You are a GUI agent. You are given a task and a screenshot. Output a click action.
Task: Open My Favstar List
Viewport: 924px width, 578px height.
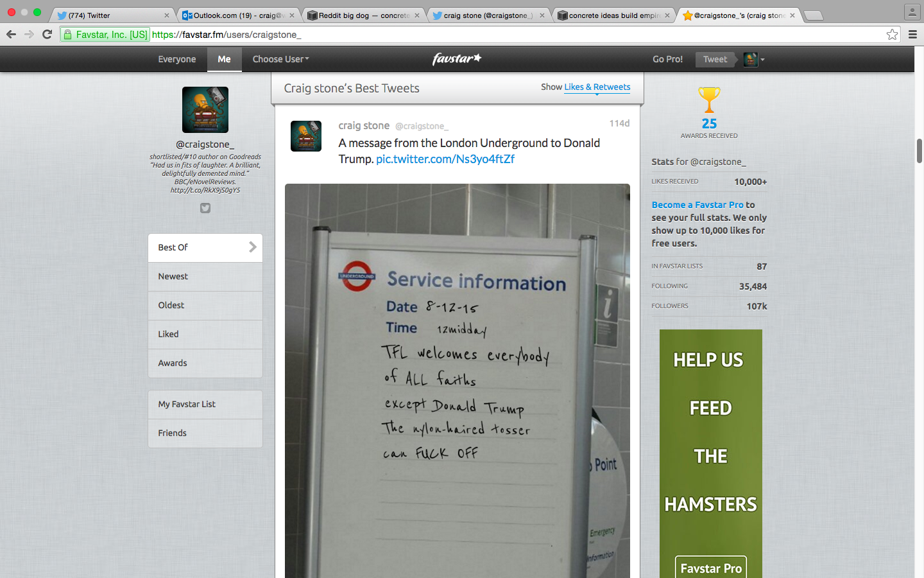[x=205, y=404]
